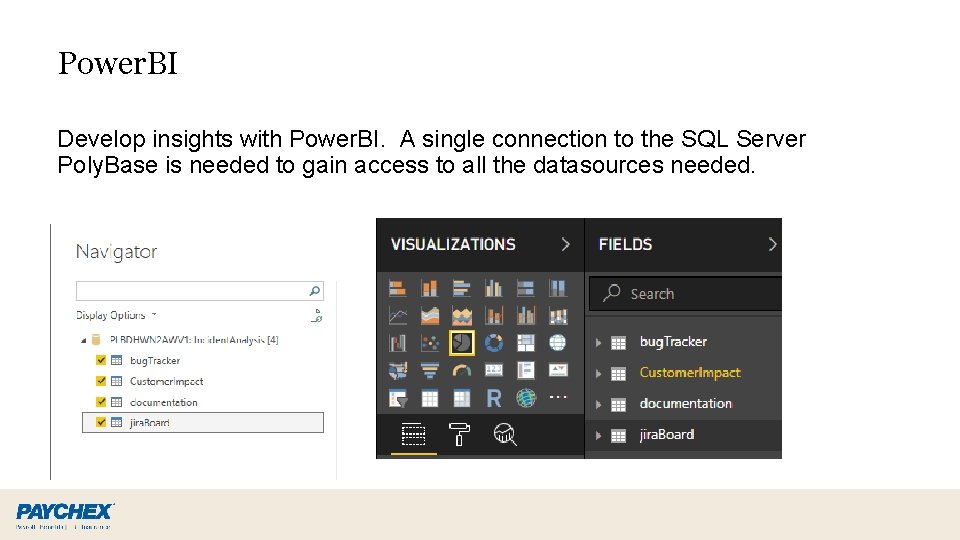Select the documentation table in Fields
Screen dimensions: 960x540
[x=685, y=404]
